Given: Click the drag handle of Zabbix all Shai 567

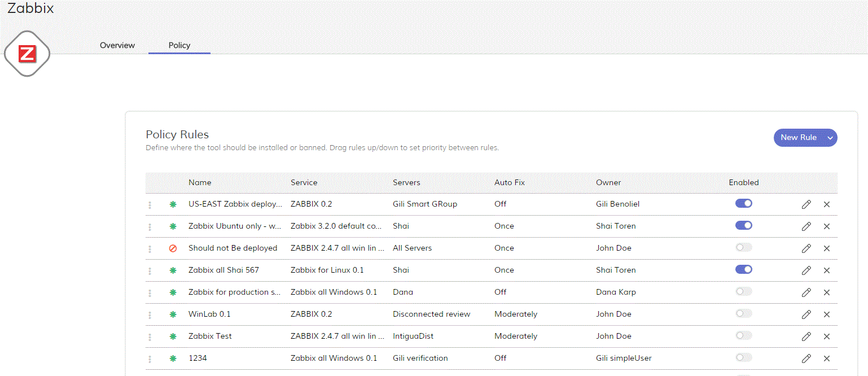Looking at the screenshot, I should 150,271.
